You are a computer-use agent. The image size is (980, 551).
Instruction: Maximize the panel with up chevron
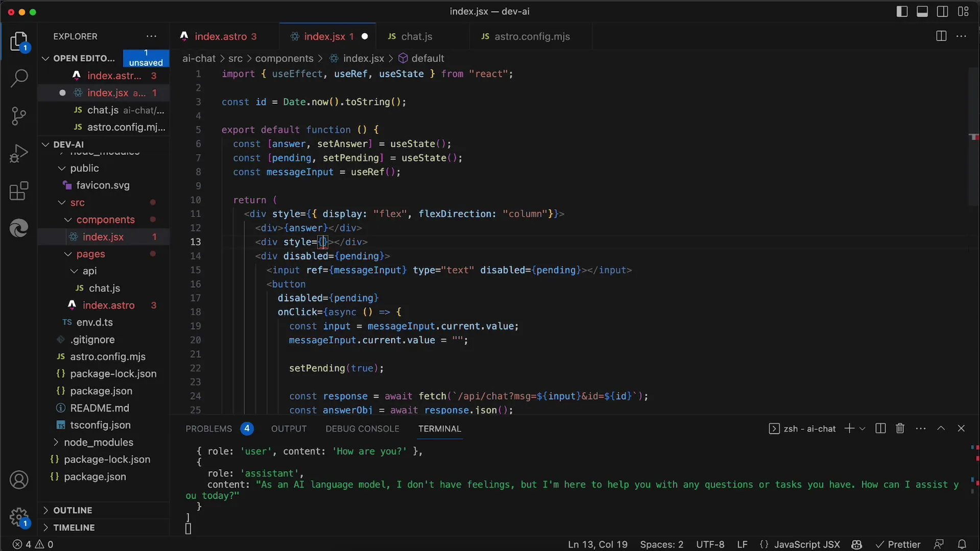pos(941,428)
